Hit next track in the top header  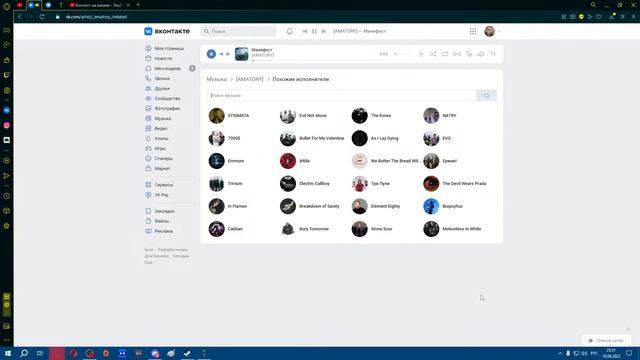tap(324, 31)
